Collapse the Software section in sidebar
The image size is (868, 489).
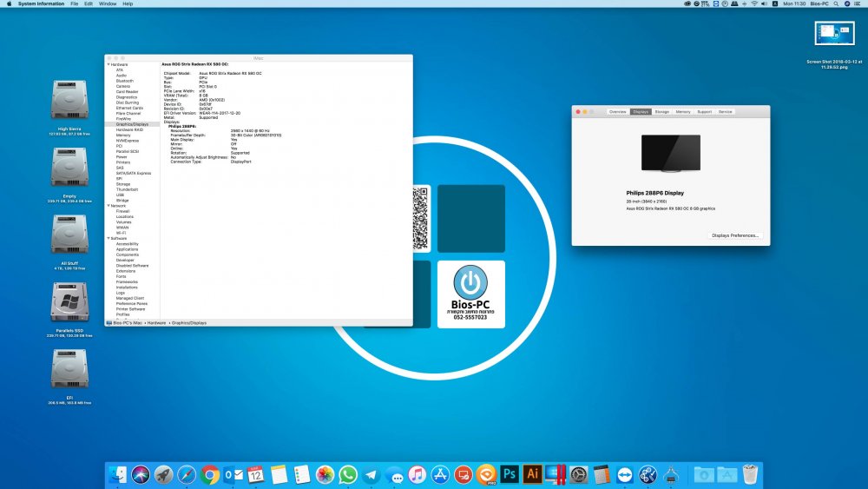(108, 238)
